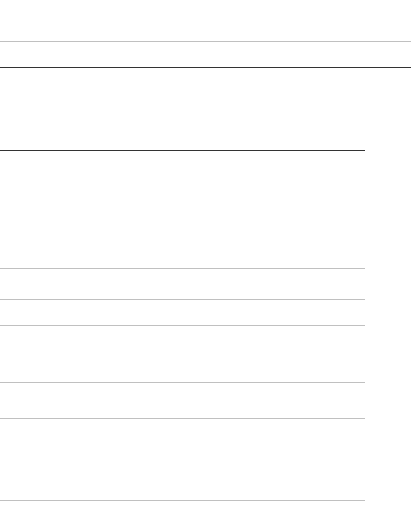Select the last narrow row of the upper table

205,75
